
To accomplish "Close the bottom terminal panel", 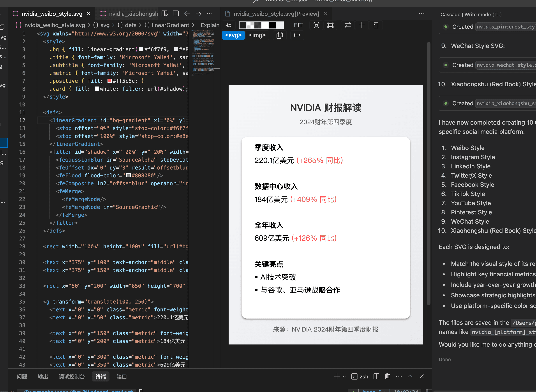I will point(422,376).
